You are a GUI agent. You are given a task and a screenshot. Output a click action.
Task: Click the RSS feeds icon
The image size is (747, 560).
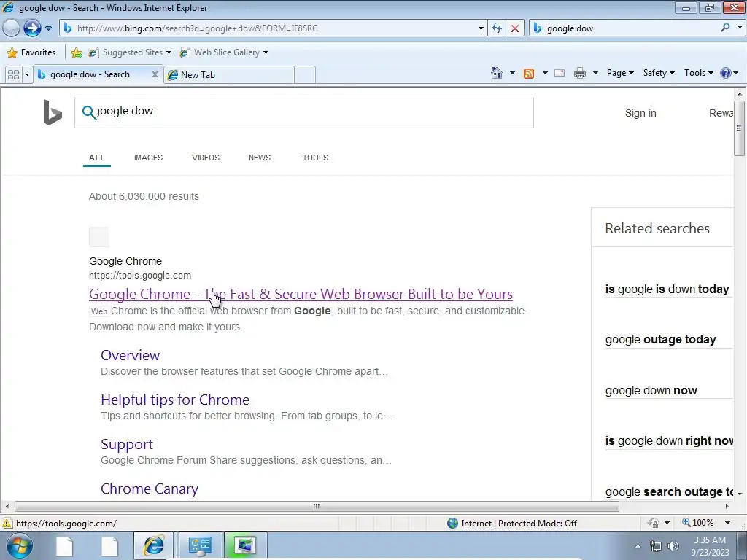pyautogui.click(x=529, y=73)
